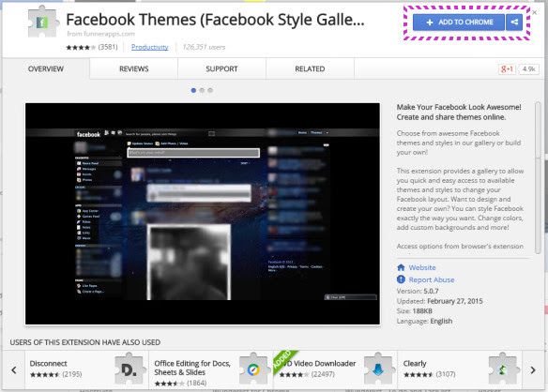This screenshot has height=392, width=548.
Task: Open the Support tab
Action: click(221, 68)
